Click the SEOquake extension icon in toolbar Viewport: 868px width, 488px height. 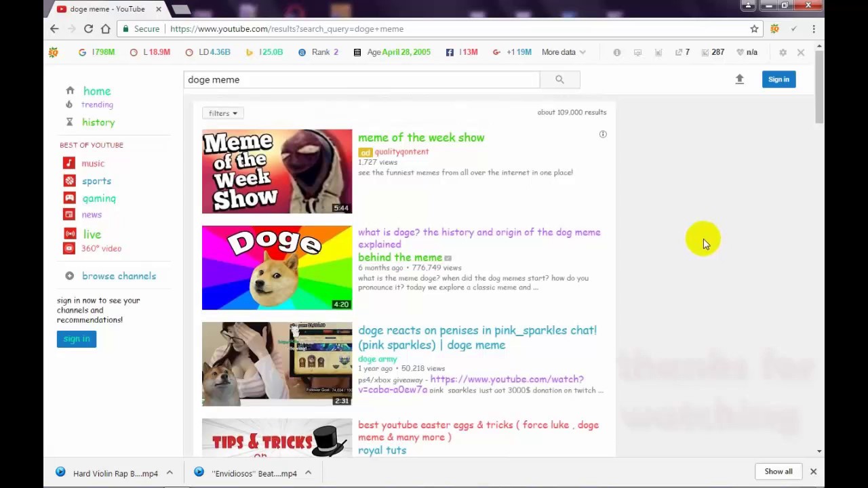(x=774, y=28)
